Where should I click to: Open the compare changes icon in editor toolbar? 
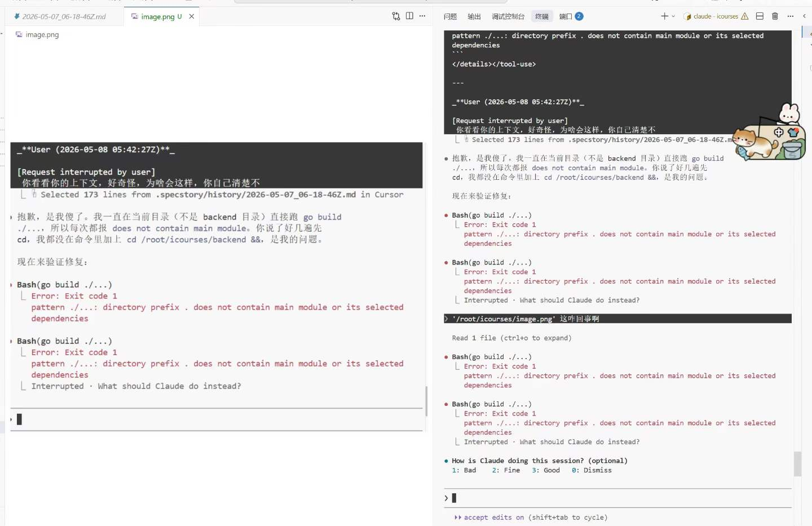pos(396,16)
